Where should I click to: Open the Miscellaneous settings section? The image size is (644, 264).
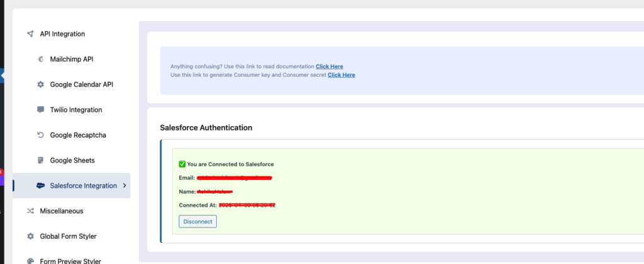(x=62, y=211)
